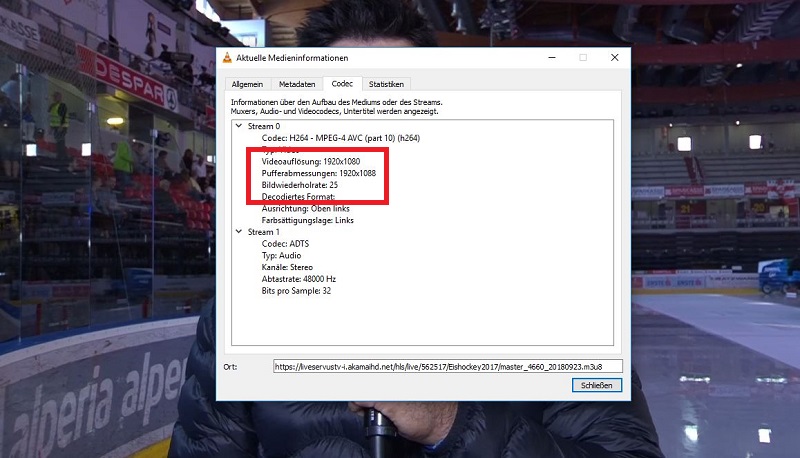
Task: Click the VLC cone icon in title bar
Action: click(x=227, y=58)
